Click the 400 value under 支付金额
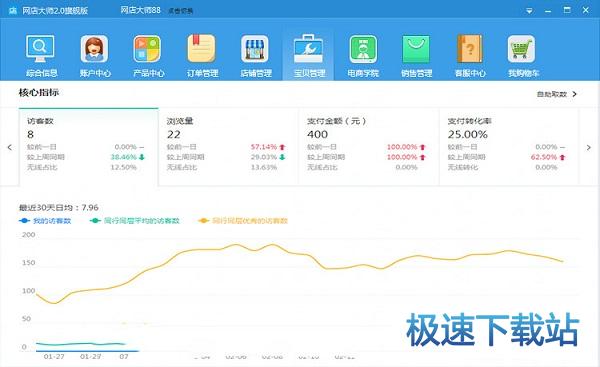The height and width of the screenshot is (367, 600). tap(317, 134)
